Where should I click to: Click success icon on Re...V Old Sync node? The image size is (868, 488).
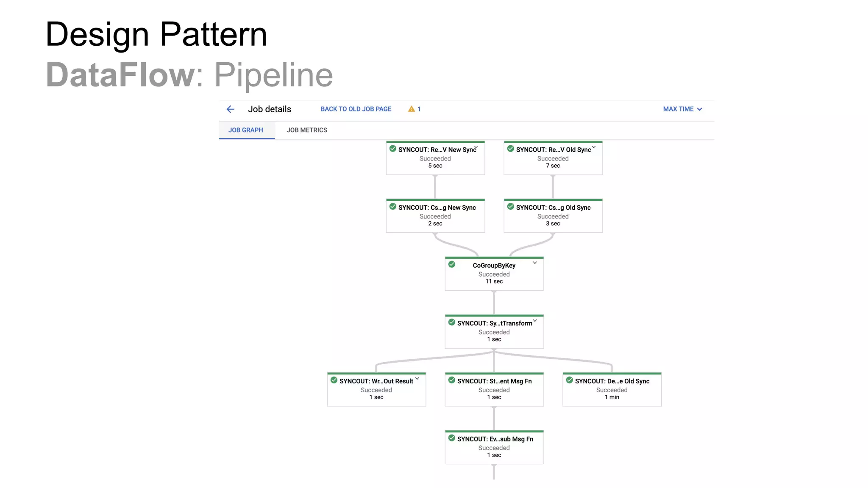coord(511,149)
